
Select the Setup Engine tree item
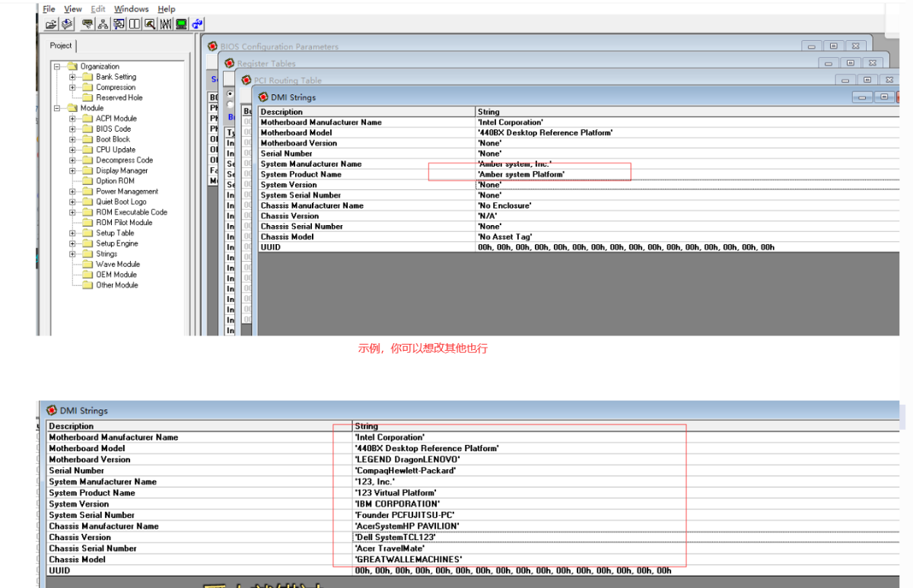117,243
